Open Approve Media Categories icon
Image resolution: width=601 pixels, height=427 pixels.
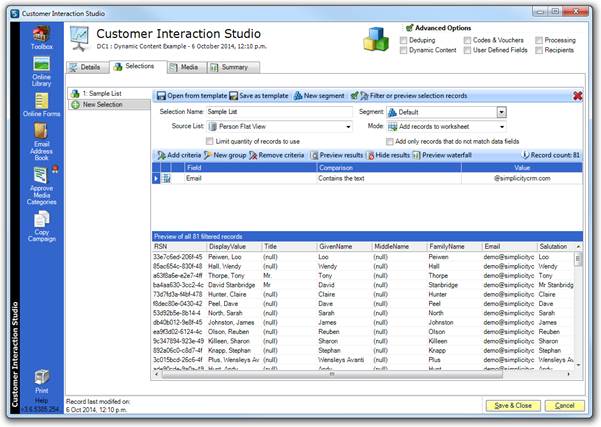(41, 186)
